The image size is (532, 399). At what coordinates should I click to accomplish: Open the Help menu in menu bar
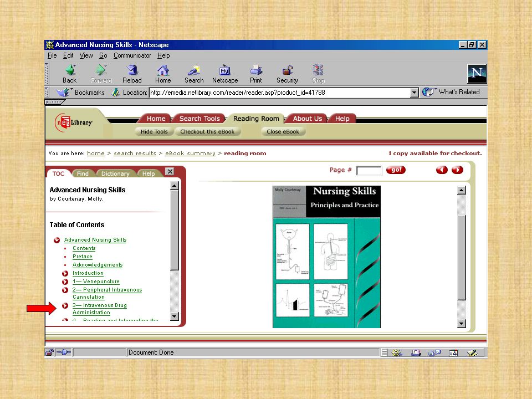point(163,55)
